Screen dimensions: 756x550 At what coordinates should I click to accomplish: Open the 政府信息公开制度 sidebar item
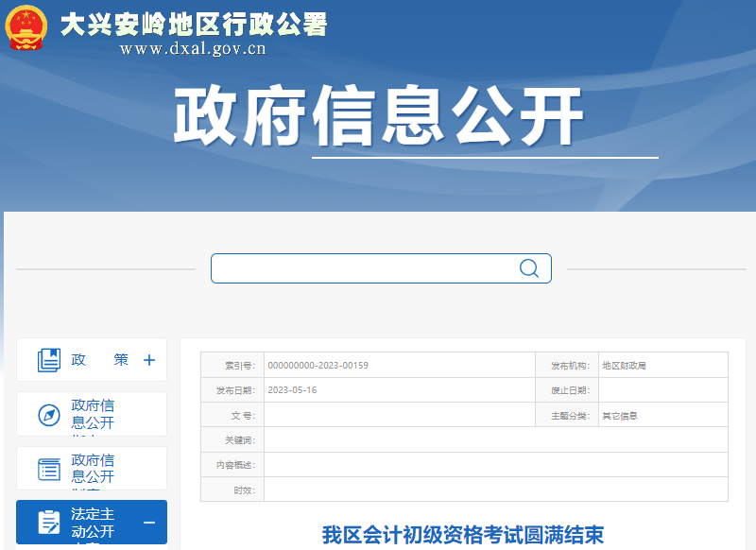coord(92,468)
